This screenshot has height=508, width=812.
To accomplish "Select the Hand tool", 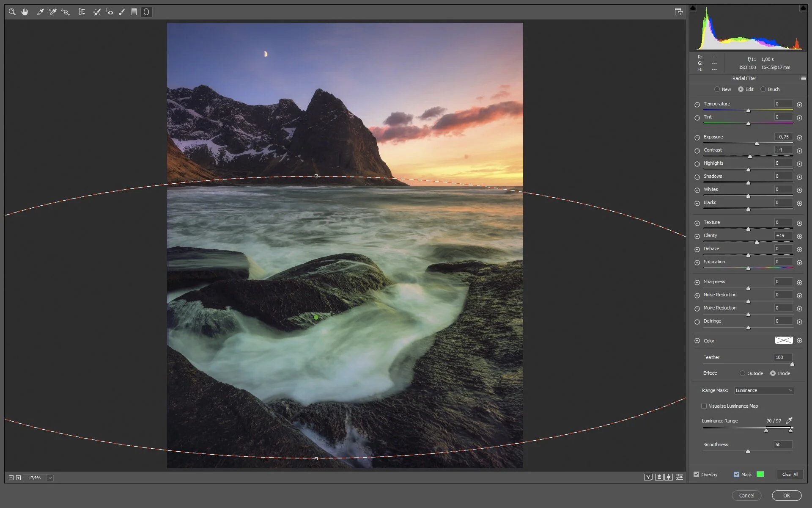I will [x=25, y=12].
